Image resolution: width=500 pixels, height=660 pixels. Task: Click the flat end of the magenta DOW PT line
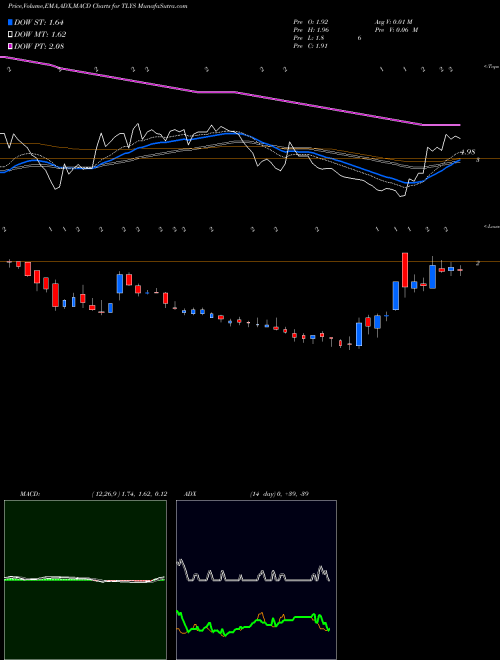pos(441,125)
